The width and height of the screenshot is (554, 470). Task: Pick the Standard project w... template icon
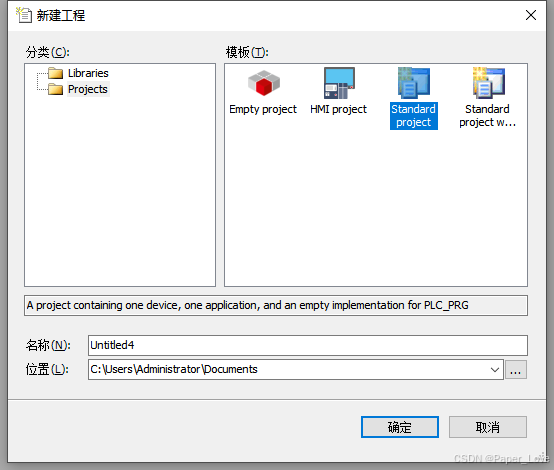489,83
